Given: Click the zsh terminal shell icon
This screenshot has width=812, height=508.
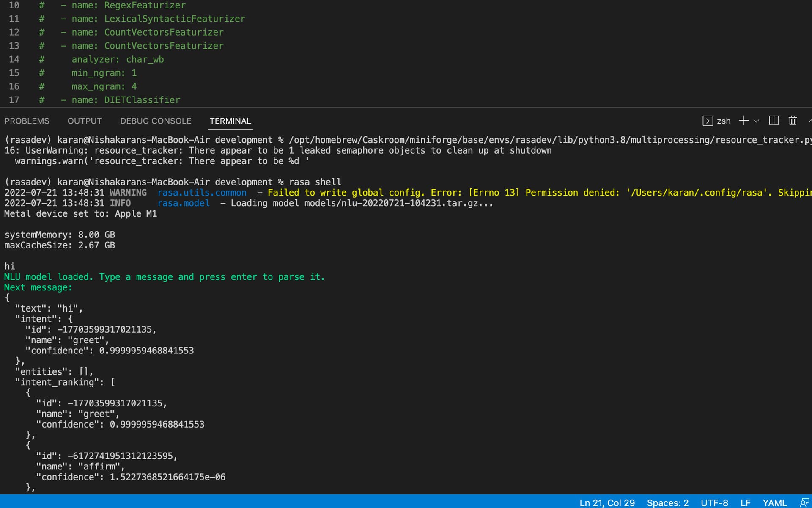Looking at the screenshot, I should click(x=708, y=121).
